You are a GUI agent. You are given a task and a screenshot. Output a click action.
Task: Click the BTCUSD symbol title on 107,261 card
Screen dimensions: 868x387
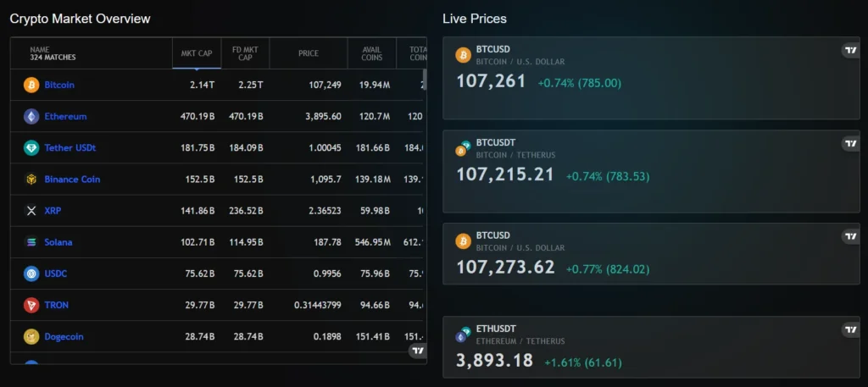click(x=493, y=50)
